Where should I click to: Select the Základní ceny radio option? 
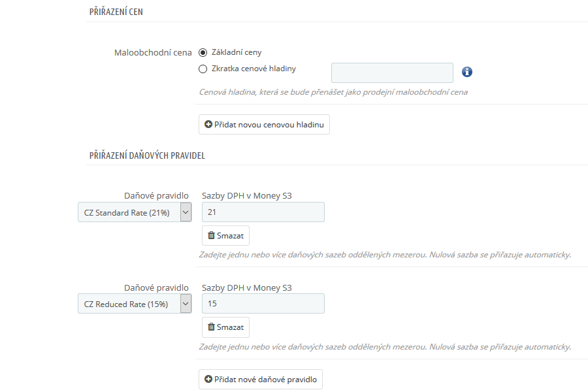[203, 52]
